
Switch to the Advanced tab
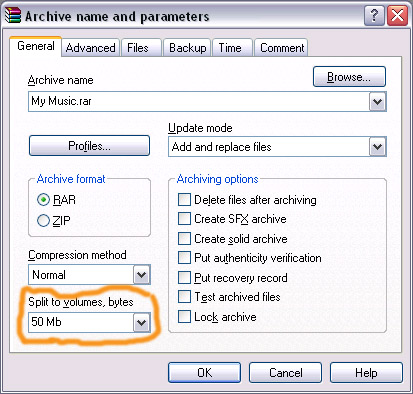90,48
